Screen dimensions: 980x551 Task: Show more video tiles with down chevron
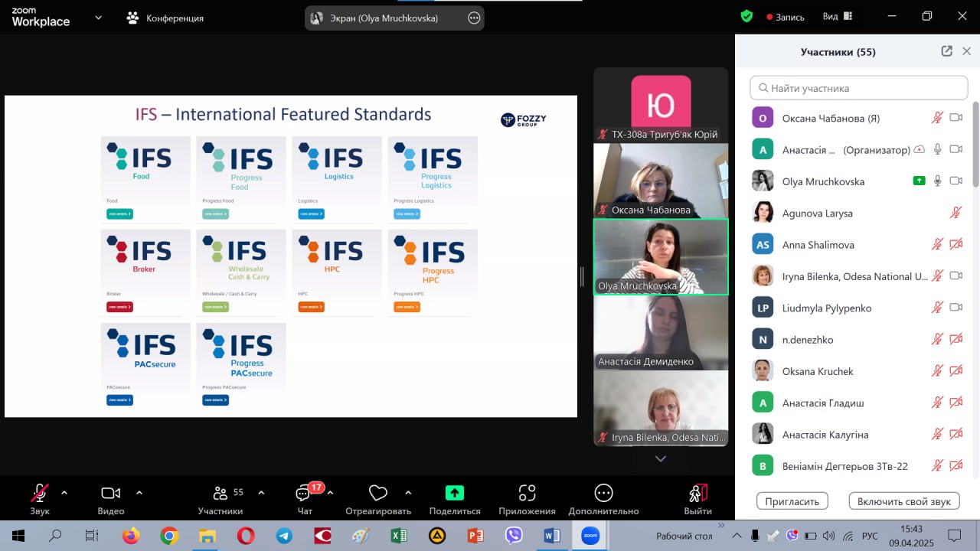point(661,458)
